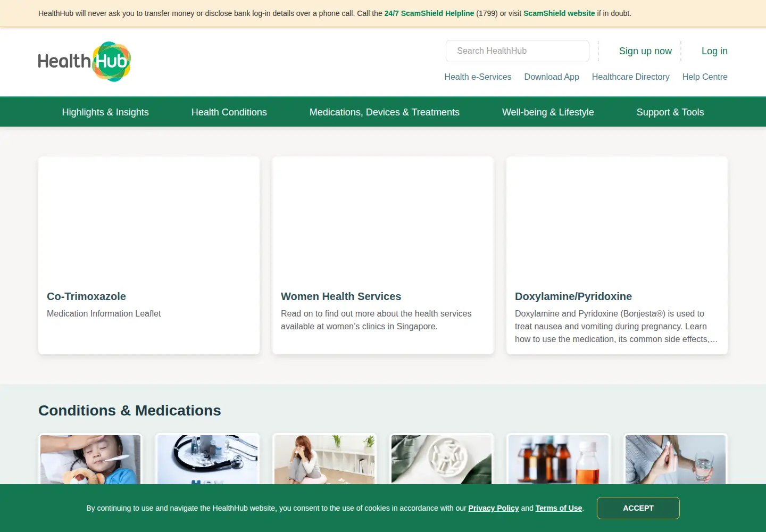This screenshot has height=532, width=766.
Task: View the Terms of Use
Action: click(559, 508)
